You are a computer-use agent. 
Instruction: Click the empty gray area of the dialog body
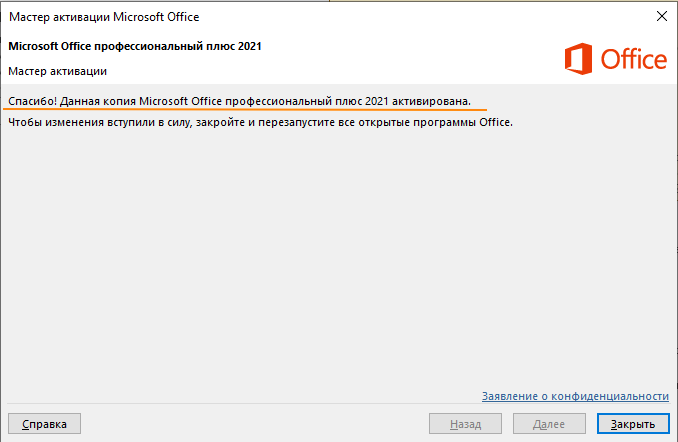tap(339, 259)
